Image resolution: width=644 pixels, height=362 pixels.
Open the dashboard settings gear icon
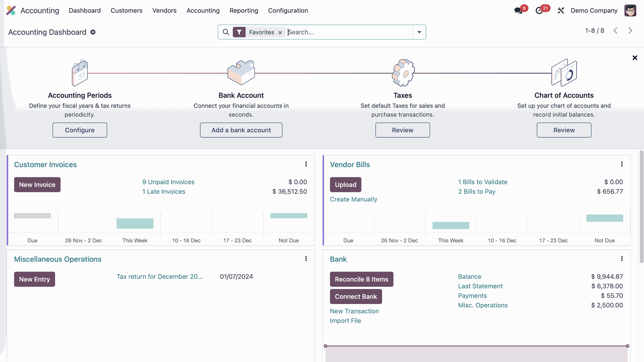click(x=93, y=32)
